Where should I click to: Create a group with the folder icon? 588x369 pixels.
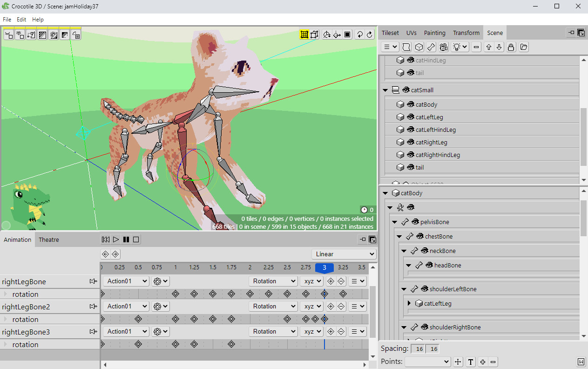point(523,47)
